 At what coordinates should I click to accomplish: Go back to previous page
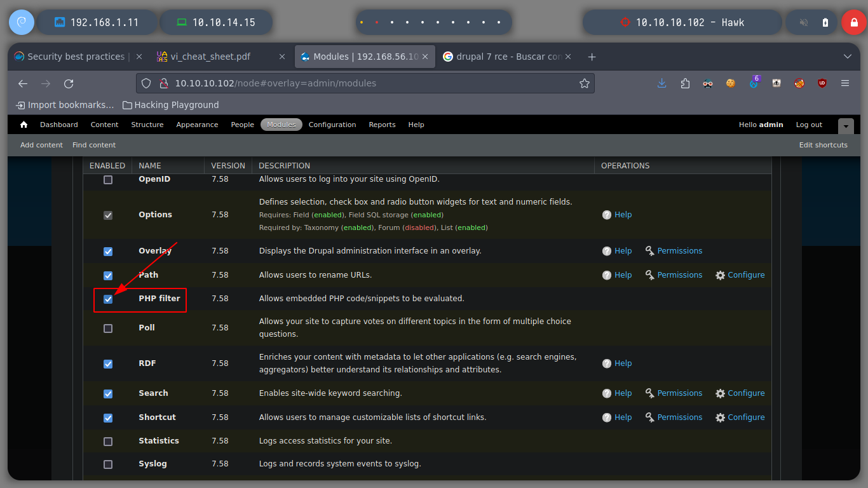[x=23, y=83]
